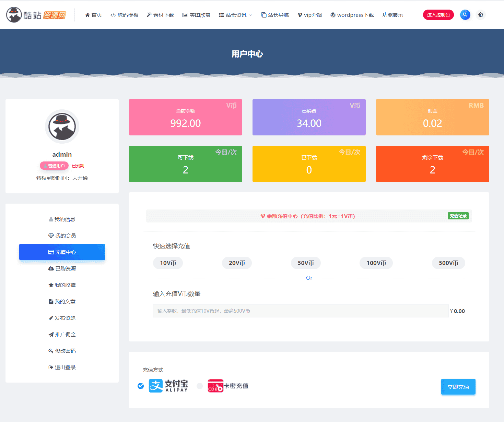Click the admin profile avatar picture
504x422 pixels.
[x=62, y=126]
